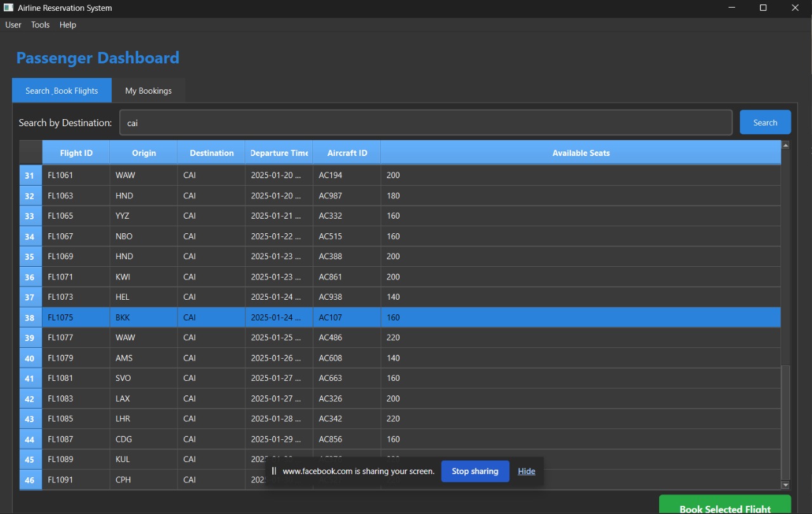
Task: Sort by the Departure Time column
Action: click(278, 152)
